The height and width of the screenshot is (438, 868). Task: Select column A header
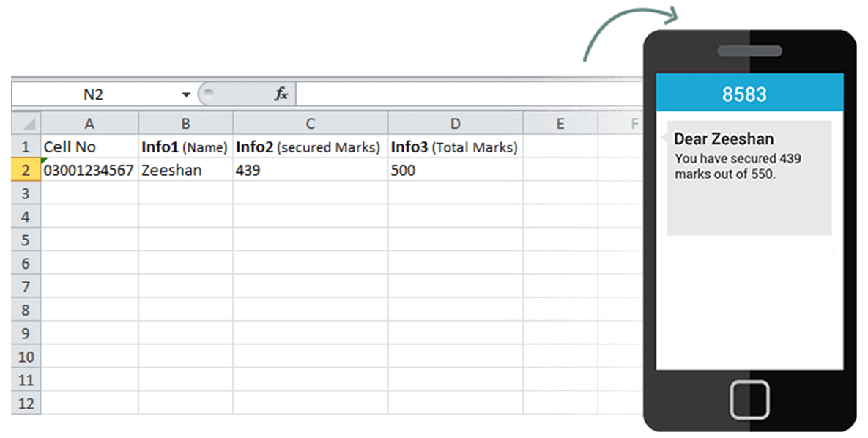[89, 124]
